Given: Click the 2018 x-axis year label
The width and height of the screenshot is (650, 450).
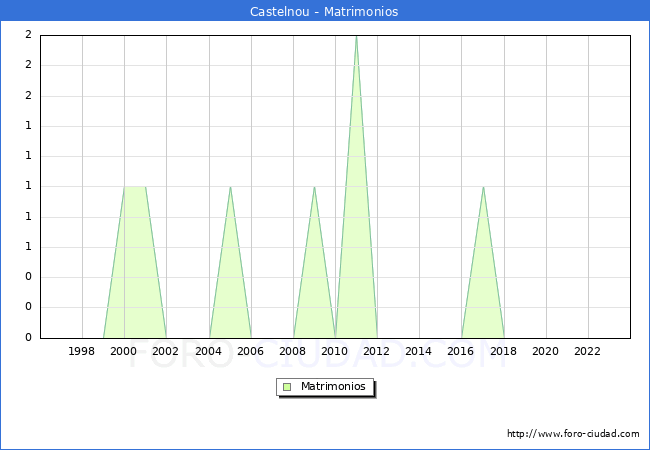Looking at the screenshot, I should click(x=504, y=351).
